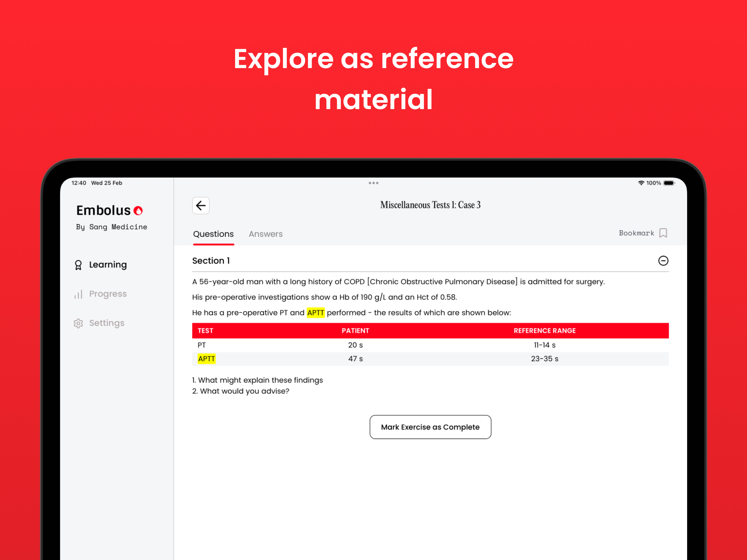Click the Settings gear icon
747x560 pixels.
click(x=78, y=323)
